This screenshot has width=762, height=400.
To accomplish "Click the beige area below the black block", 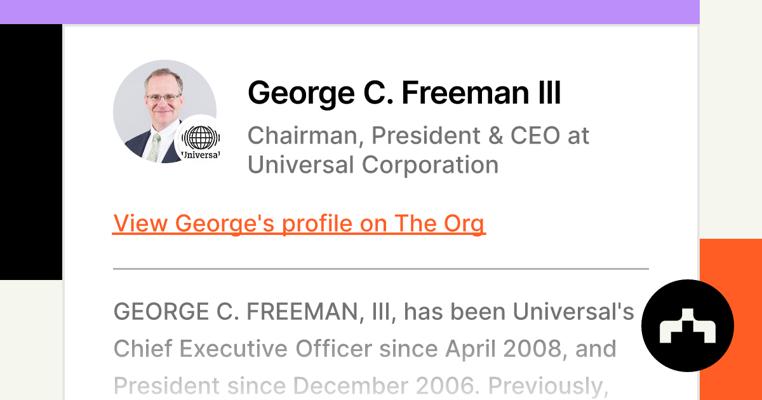I will click(x=30, y=340).
